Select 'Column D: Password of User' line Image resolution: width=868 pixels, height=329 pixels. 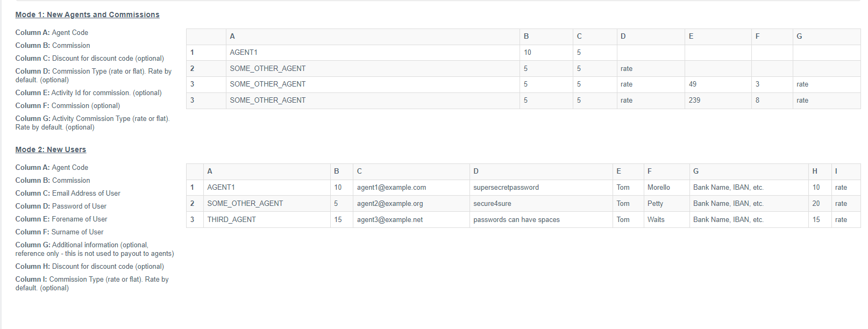click(61, 206)
